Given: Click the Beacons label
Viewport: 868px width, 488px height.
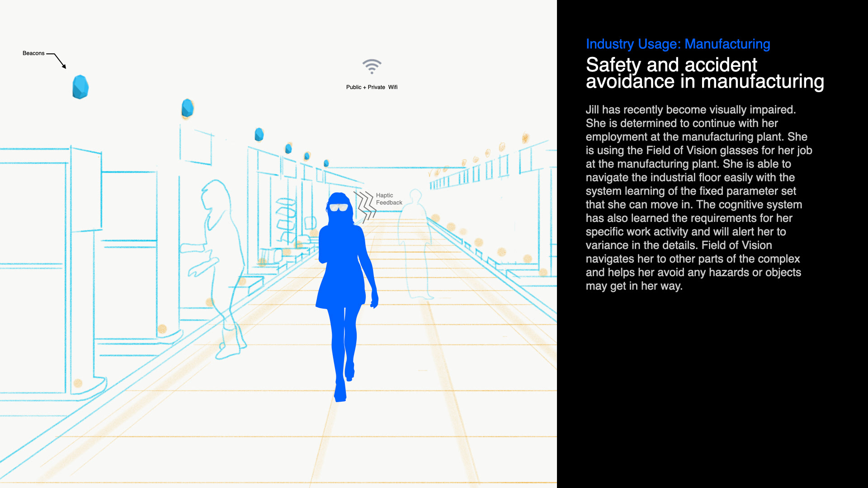Looking at the screenshot, I should [x=33, y=53].
